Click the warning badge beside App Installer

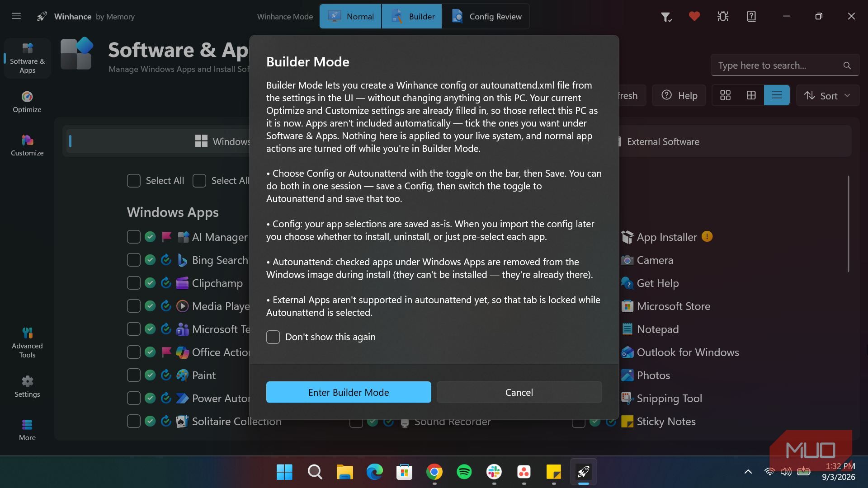pos(707,236)
